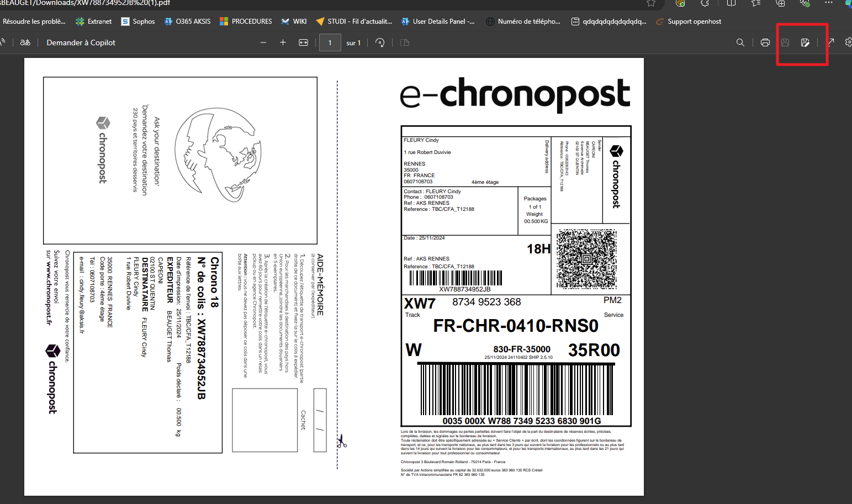Viewport: 852px width, 504px height.
Task: Open PDF viewer settings gear
Action: coord(848,43)
